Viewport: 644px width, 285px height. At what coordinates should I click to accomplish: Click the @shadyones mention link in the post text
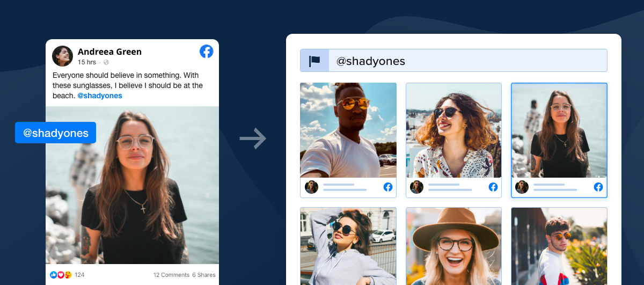coord(100,96)
